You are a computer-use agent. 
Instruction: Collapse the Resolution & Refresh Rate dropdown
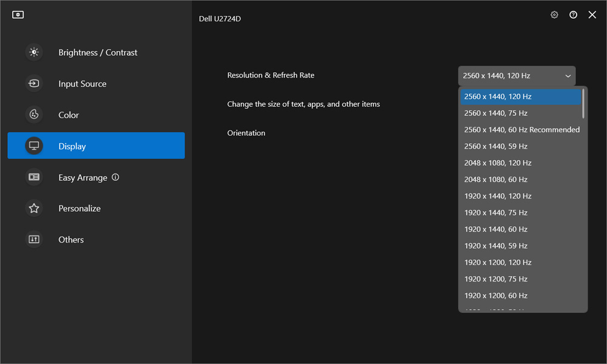point(517,76)
